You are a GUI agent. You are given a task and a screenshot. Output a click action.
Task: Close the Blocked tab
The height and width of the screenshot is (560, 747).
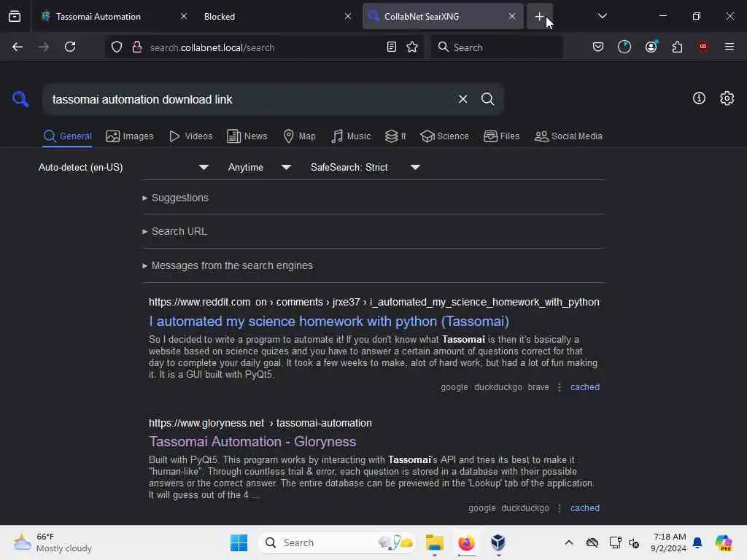pyautogui.click(x=348, y=16)
